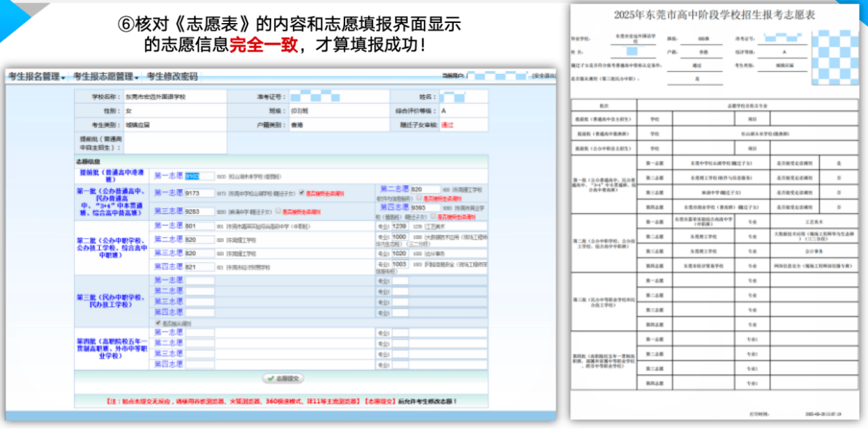Image resolution: width=868 pixels, height=429 pixels.
Task: Click the 专业 code field showing 1003
Action: pos(399,264)
